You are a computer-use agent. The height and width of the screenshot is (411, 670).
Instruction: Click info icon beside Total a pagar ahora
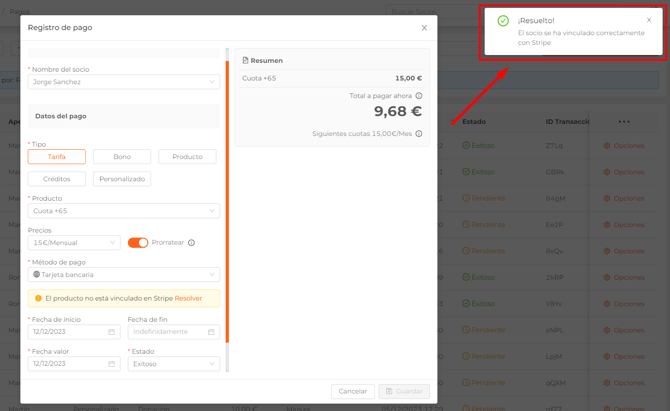tap(419, 96)
